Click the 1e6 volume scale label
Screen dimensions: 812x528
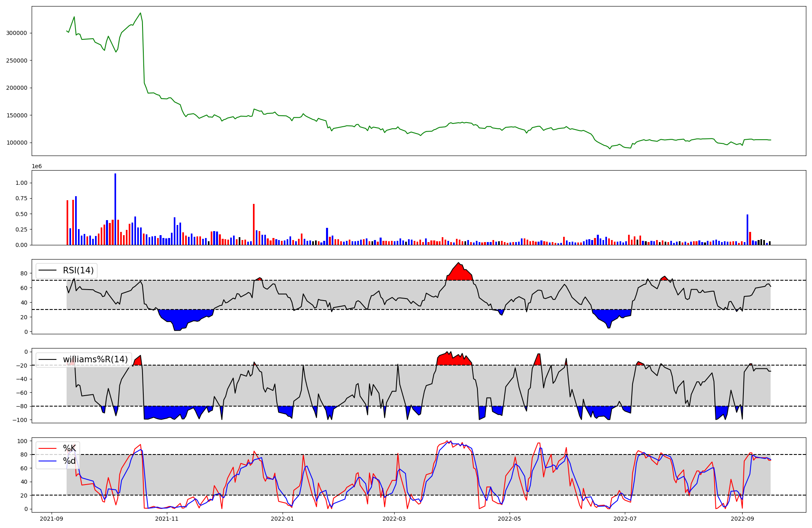pos(37,167)
